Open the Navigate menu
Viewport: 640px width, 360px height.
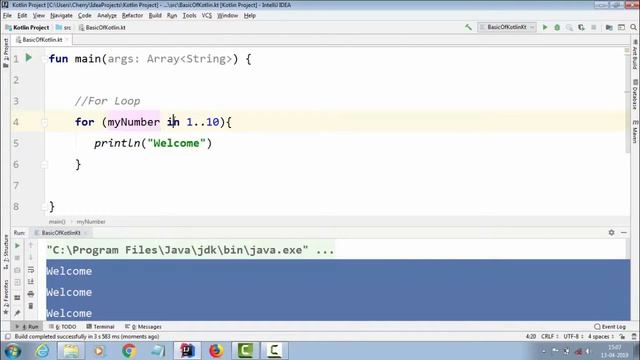[x=61, y=16]
